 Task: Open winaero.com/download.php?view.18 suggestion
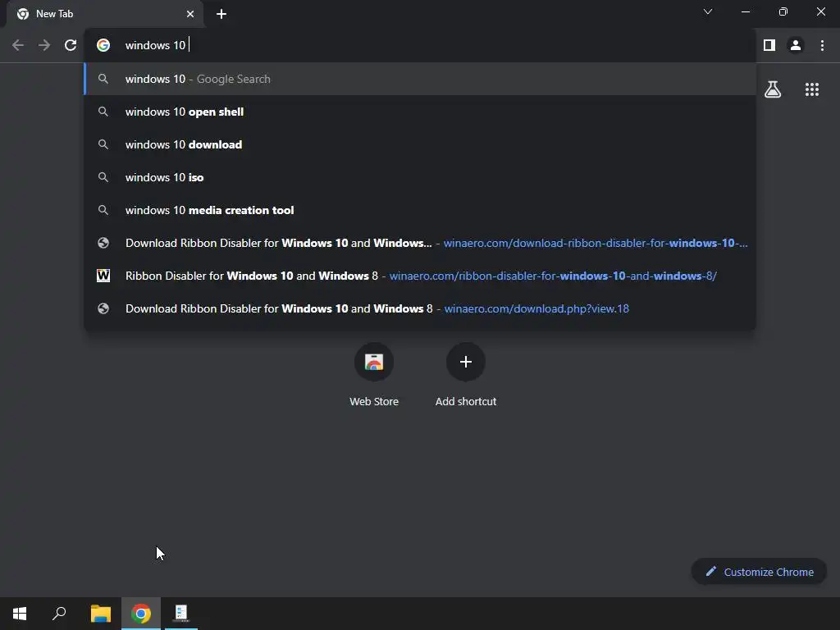tap(419, 308)
